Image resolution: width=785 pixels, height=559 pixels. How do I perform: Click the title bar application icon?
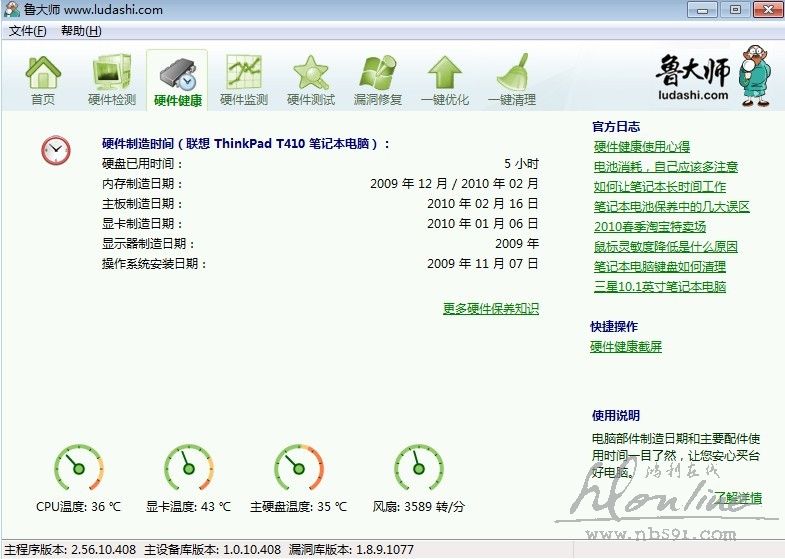[12, 10]
